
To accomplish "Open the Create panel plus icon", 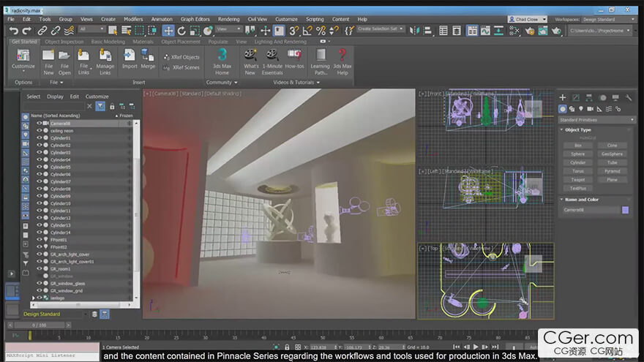I will point(563,97).
